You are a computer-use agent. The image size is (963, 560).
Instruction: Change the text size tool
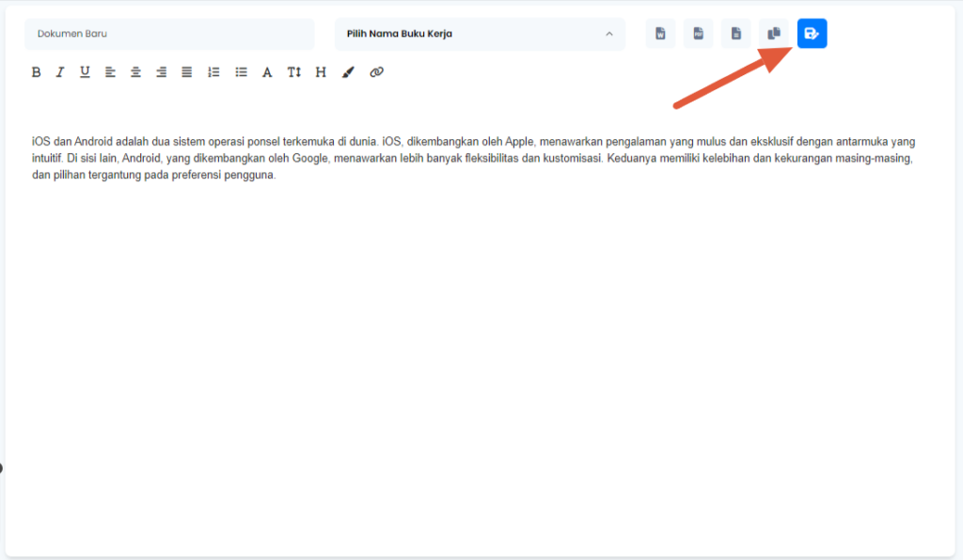pos(294,72)
